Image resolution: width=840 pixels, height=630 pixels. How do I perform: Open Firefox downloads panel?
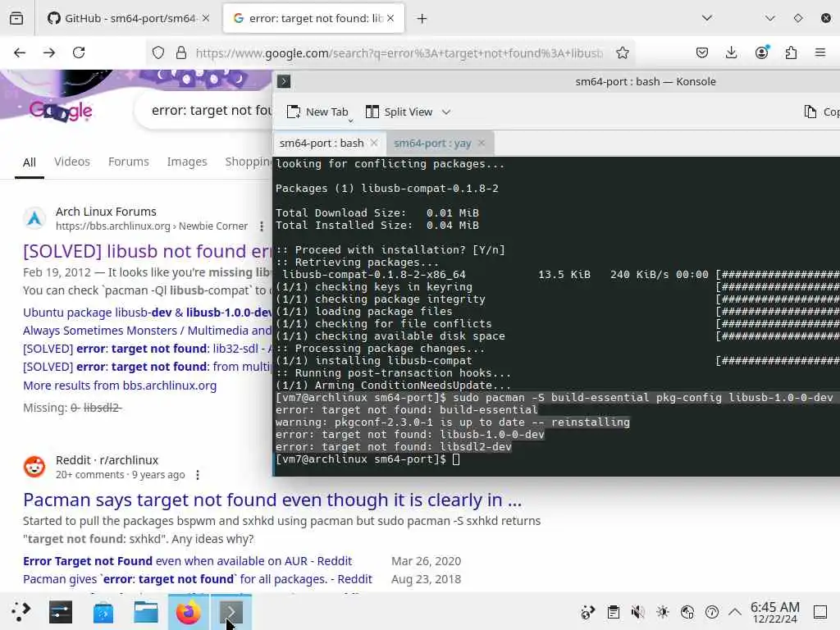[731, 52]
